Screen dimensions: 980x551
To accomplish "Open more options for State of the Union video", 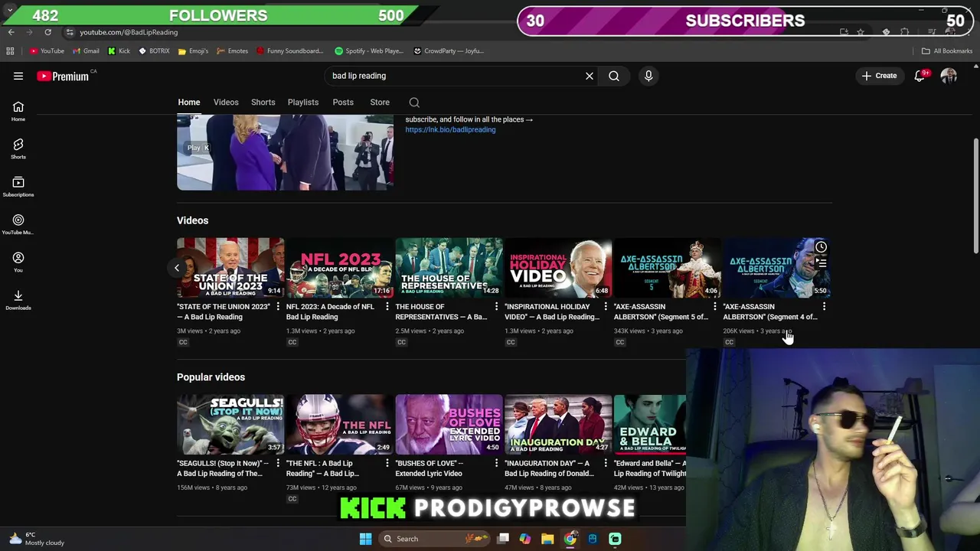I will (x=278, y=307).
